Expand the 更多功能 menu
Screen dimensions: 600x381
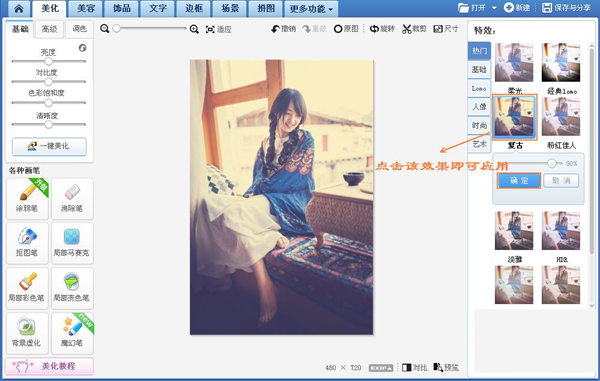(x=311, y=9)
